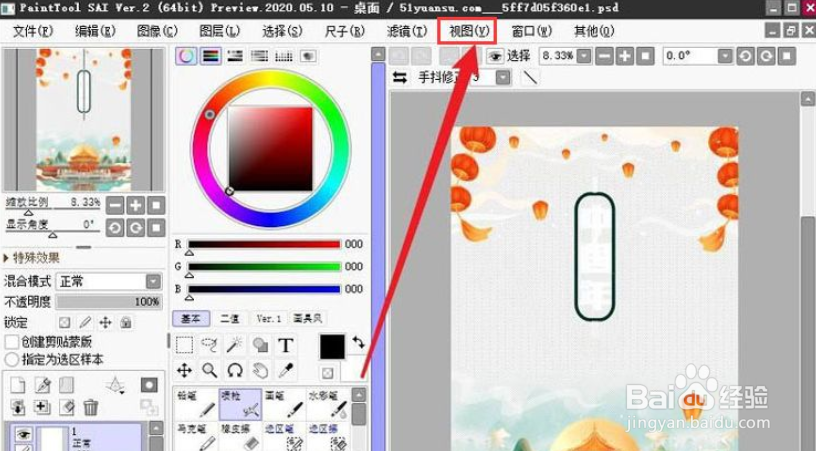816x451 pixels.
Task: Select the move tool
Action: point(185,370)
